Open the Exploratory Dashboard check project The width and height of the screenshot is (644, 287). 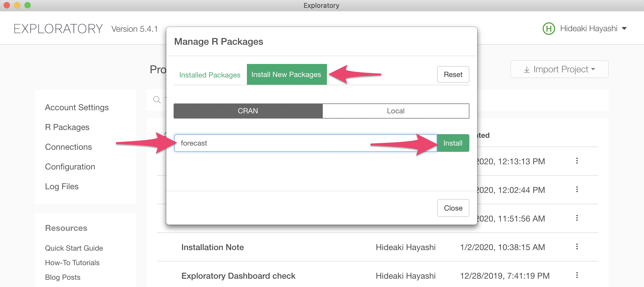(238, 276)
